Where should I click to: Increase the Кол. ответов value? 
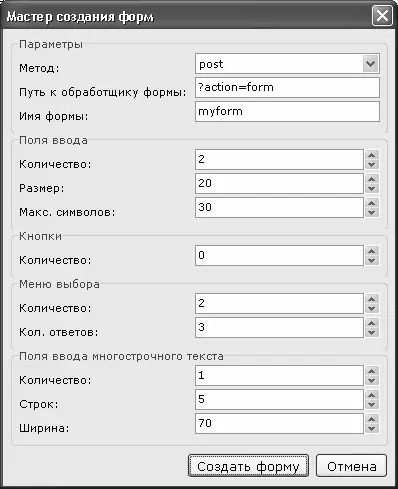coord(372,323)
